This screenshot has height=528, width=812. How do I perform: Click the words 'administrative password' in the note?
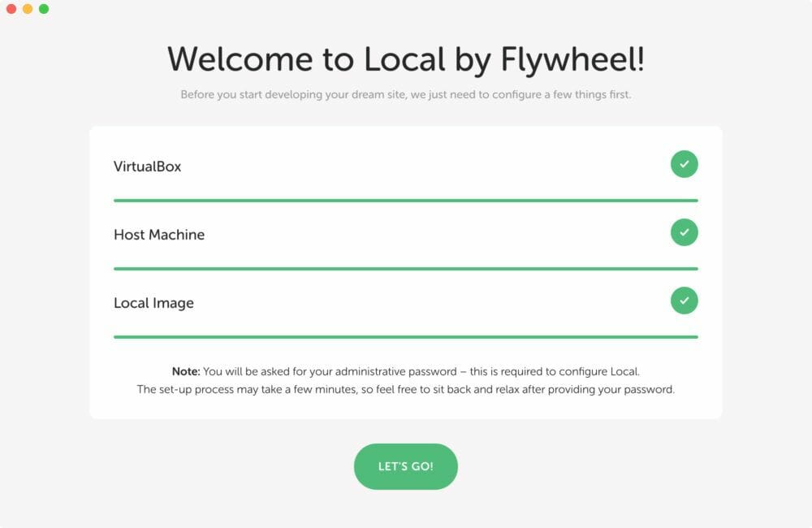396,371
